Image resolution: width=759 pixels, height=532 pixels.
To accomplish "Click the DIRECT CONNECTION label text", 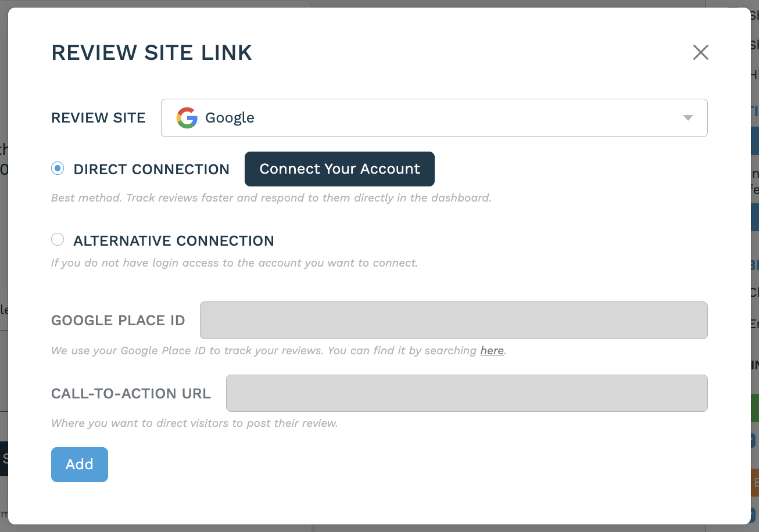I will (151, 170).
